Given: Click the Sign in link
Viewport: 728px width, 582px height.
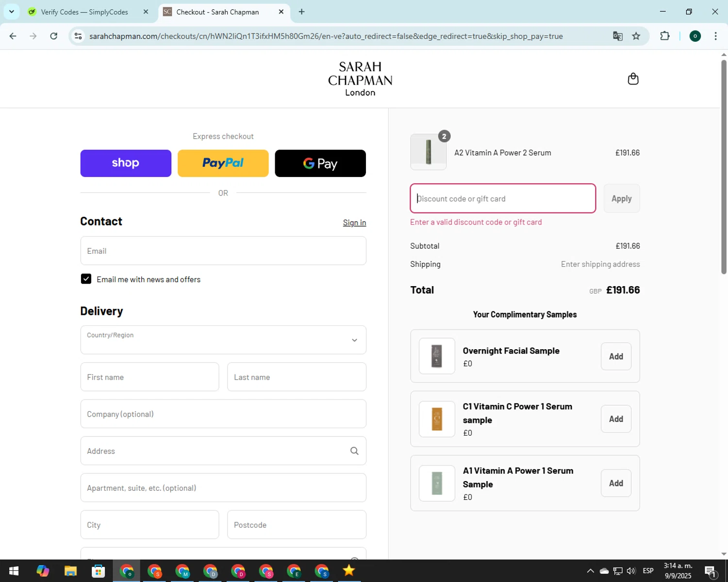Looking at the screenshot, I should click(x=354, y=223).
